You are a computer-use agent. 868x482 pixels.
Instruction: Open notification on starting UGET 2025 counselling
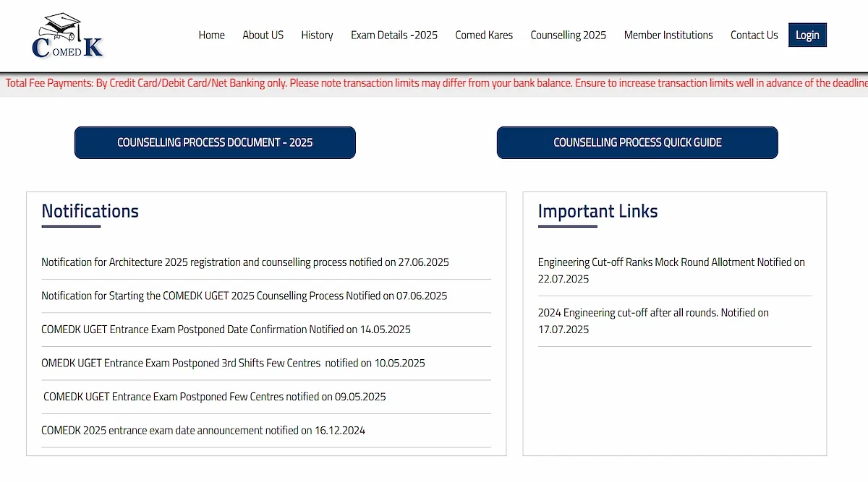[244, 296]
